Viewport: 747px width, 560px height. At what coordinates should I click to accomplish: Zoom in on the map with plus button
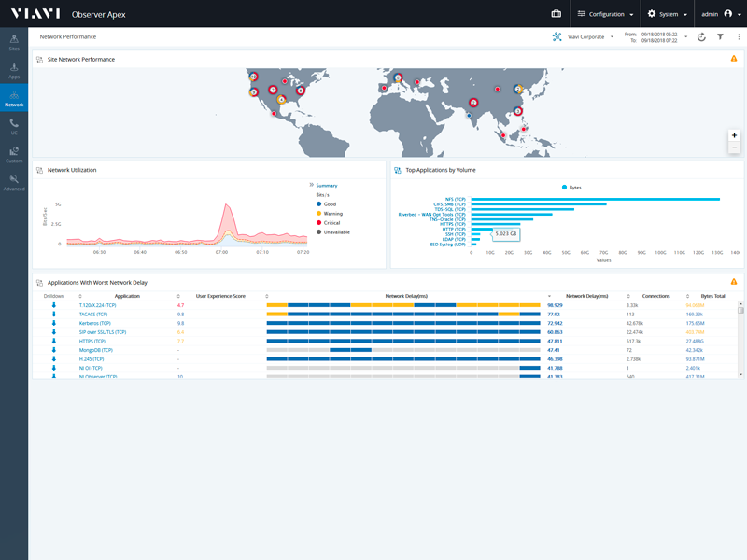pyautogui.click(x=734, y=135)
